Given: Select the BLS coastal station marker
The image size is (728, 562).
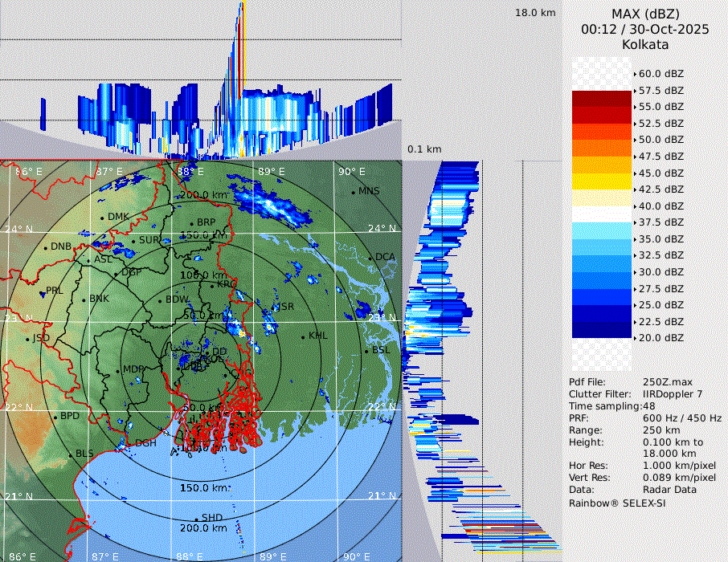Looking at the screenshot, I should point(71,454).
